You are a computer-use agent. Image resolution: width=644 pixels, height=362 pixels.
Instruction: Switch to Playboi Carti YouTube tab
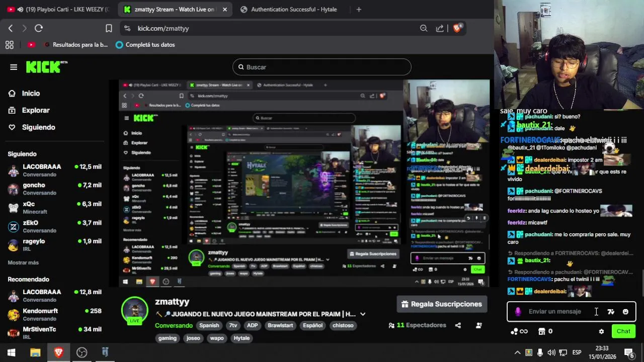[59, 10]
